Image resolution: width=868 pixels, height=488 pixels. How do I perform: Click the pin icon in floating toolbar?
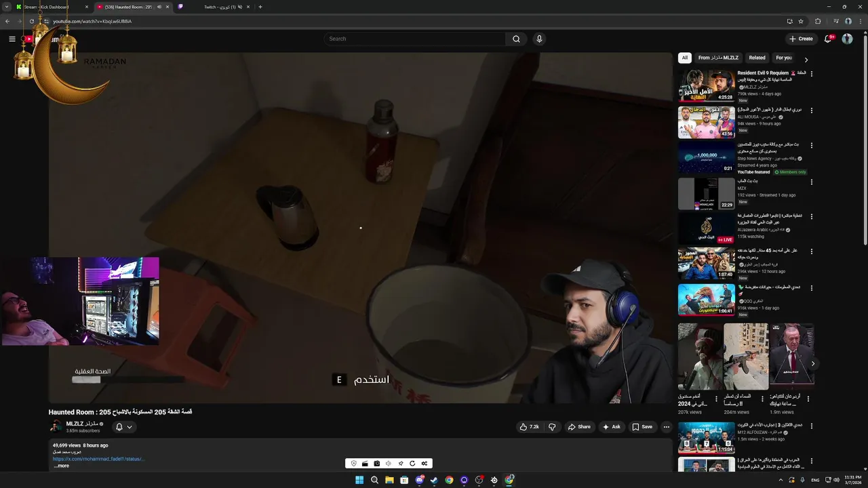click(400, 464)
